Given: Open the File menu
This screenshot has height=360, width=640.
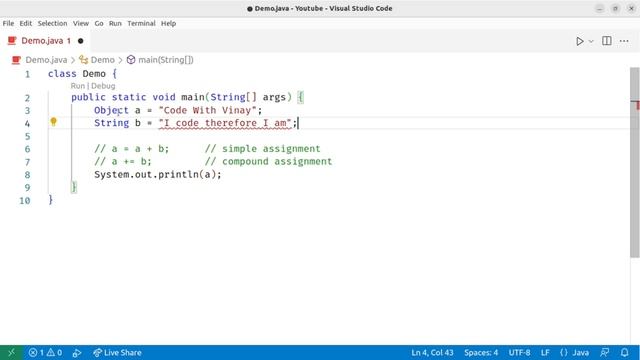Looking at the screenshot, I should 8,23.
